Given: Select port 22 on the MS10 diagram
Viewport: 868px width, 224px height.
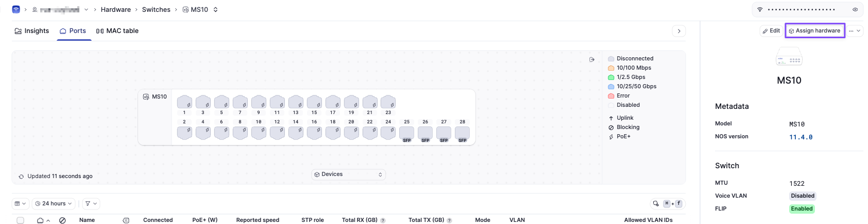Looking at the screenshot, I should [370, 133].
